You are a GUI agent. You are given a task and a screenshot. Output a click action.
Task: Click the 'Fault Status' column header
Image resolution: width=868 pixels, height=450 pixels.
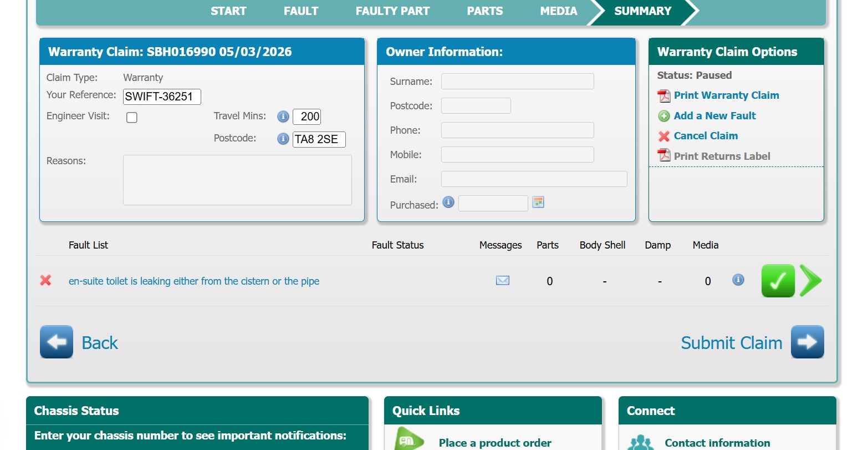point(397,245)
